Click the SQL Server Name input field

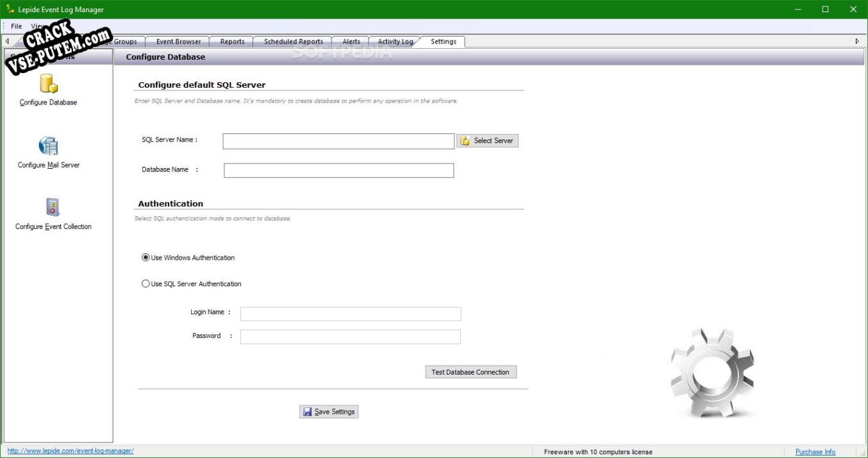tap(338, 141)
